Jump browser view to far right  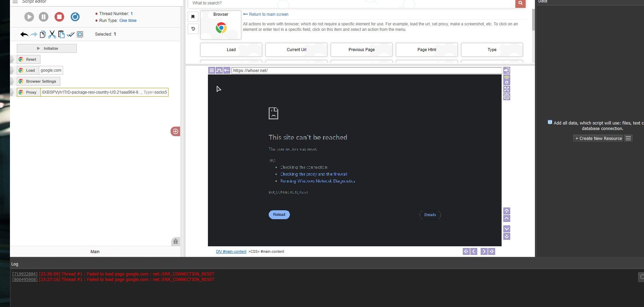pos(492,251)
